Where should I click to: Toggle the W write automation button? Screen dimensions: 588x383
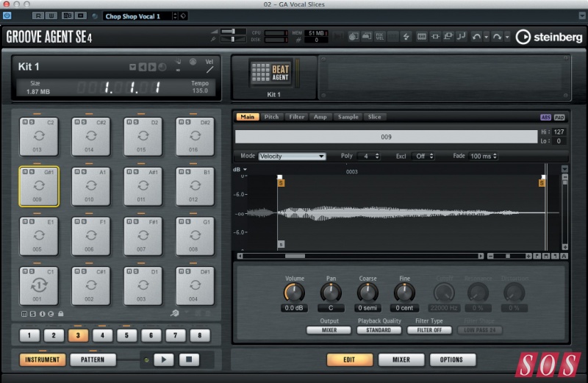point(51,15)
